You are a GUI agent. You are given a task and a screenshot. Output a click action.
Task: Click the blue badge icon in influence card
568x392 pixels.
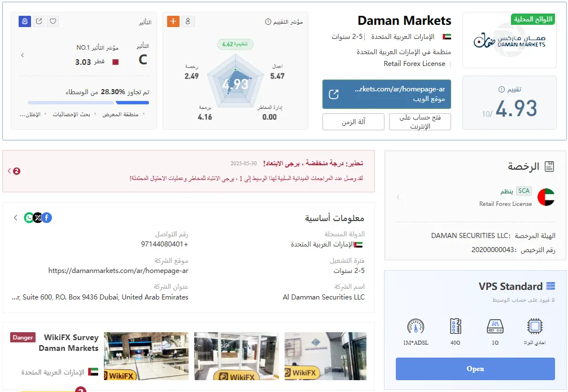pos(25,21)
